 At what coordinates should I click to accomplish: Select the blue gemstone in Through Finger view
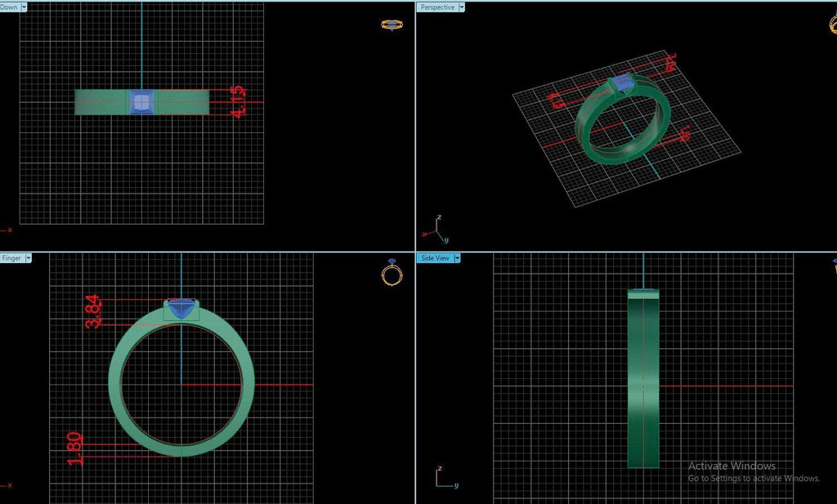(x=181, y=309)
